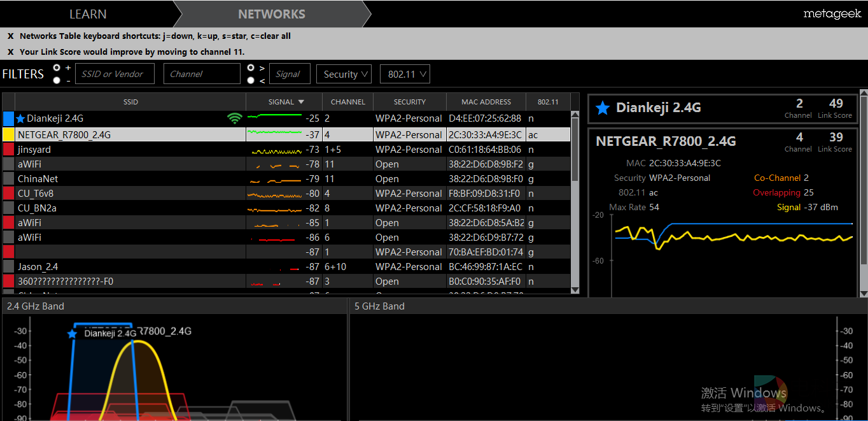Click the green Wi-Fi connected icon
Image resolution: width=868 pixels, height=421 pixels.
(235, 118)
